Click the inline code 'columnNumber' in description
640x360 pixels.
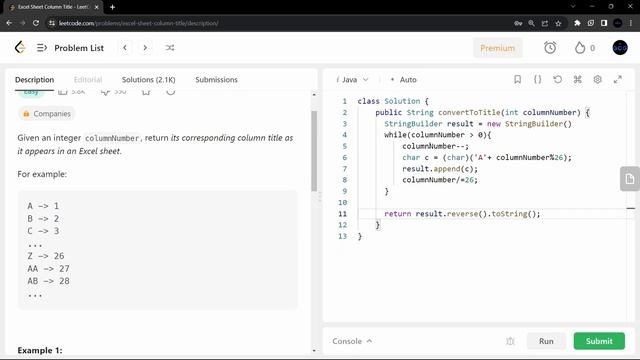(112, 138)
